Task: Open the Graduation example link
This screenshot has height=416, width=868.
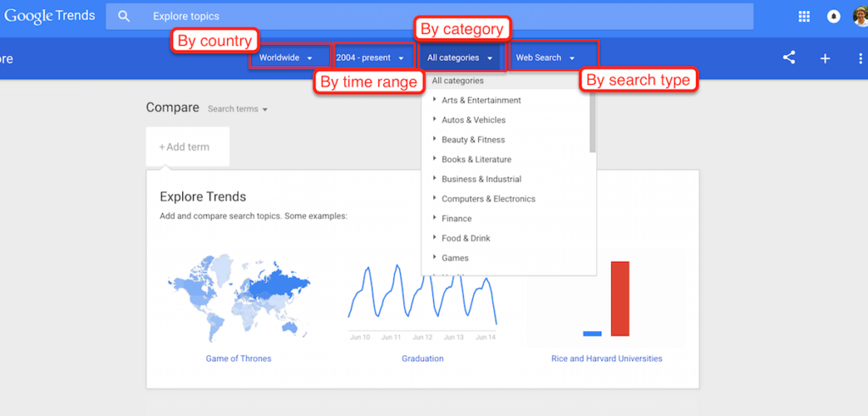Action: pyautogui.click(x=423, y=358)
